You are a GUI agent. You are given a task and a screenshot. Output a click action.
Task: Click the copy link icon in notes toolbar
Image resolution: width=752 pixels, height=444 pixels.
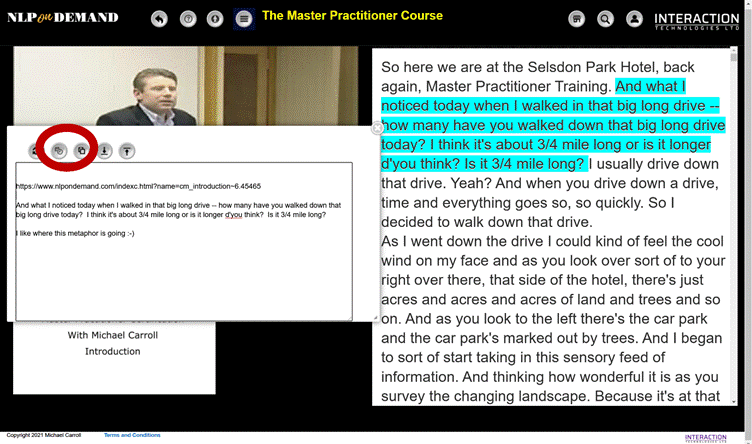point(59,151)
